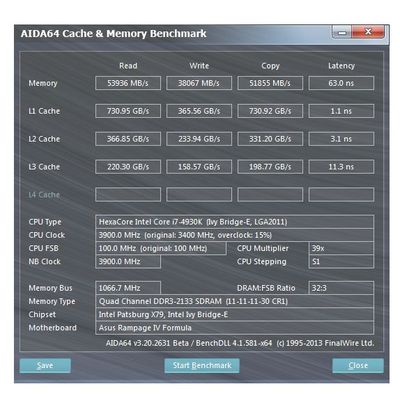400x396 pixels.
Task: Click the L1 Cache row label
Action: point(44,111)
